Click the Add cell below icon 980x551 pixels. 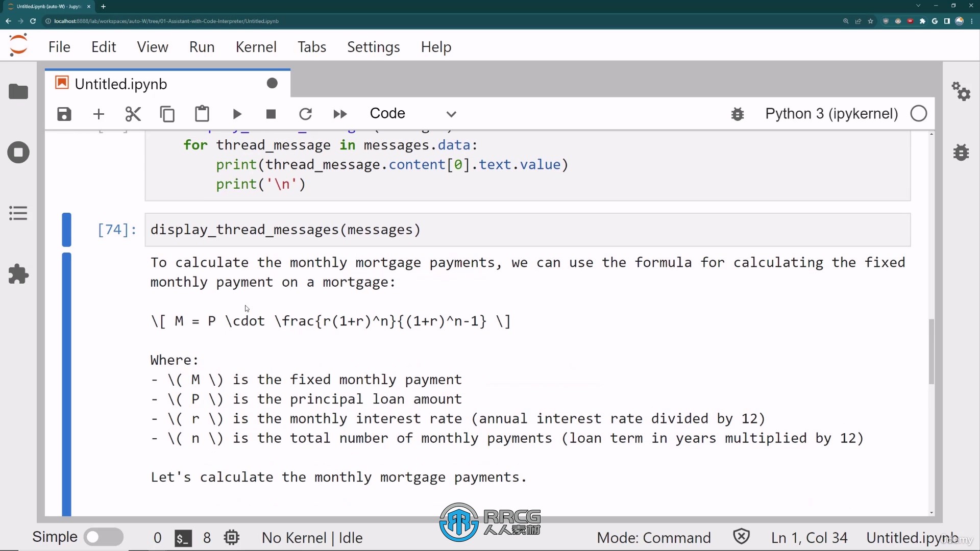point(99,113)
